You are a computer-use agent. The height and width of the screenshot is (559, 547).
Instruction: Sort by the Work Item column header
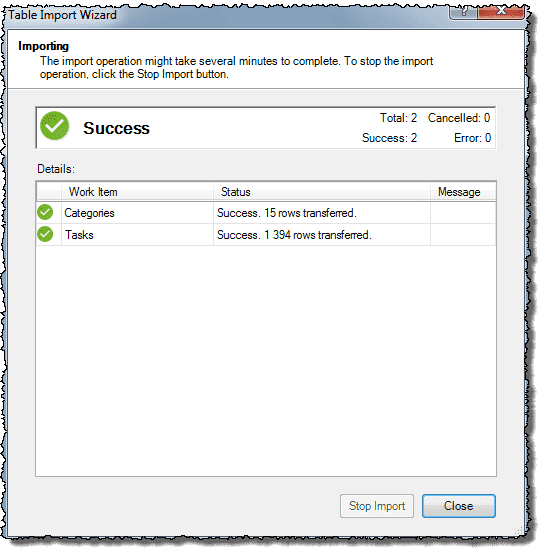point(138,193)
